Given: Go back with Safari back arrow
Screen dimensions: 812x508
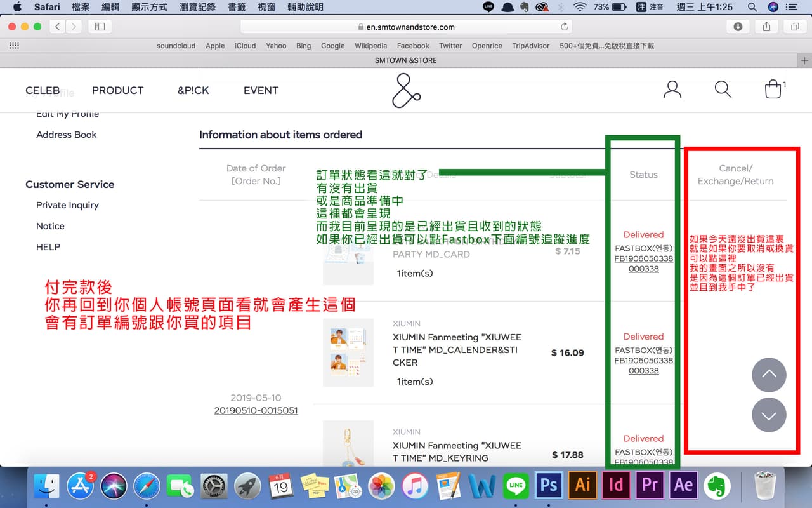Looking at the screenshot, I should point(58,27).
